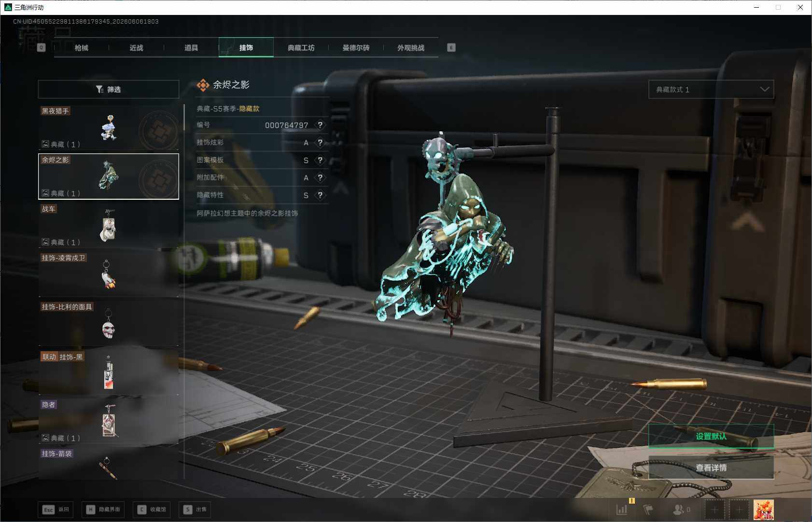
Task: Select the 隐者 charm item
Action: tap(109, 421)
